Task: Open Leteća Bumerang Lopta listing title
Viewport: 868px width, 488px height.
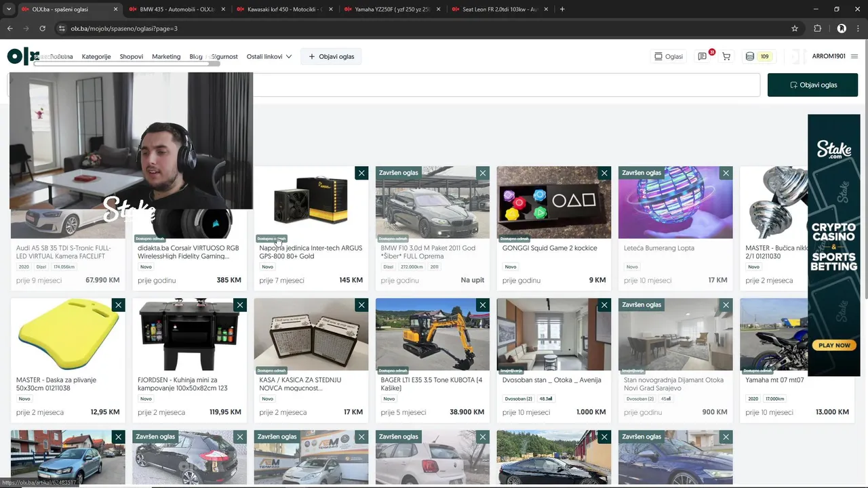Action: [x=658, y=248]
